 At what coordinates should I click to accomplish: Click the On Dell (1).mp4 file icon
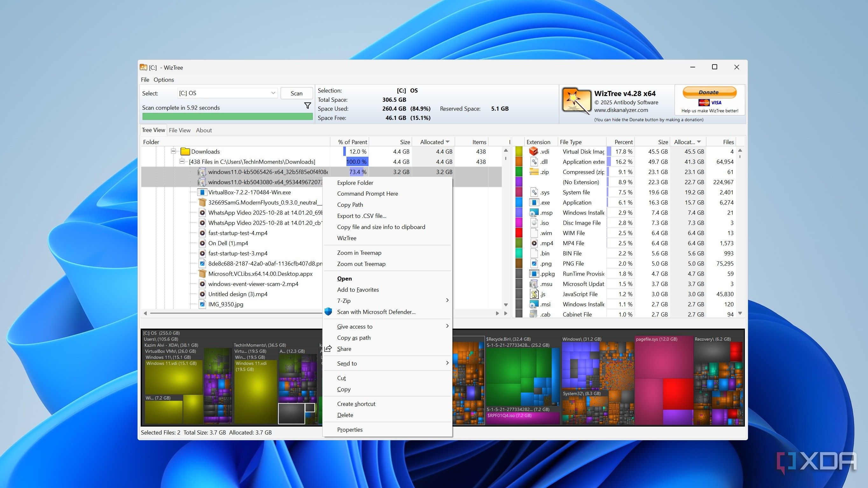202,243
